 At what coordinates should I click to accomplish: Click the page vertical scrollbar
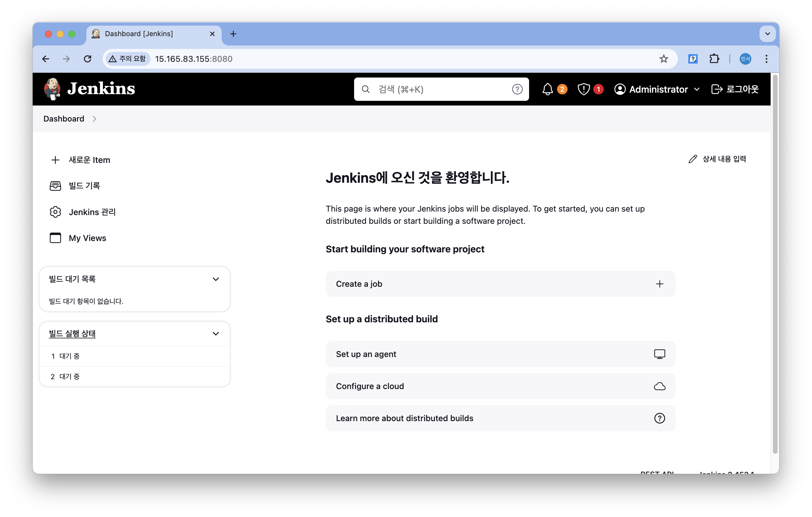(775, 263)
